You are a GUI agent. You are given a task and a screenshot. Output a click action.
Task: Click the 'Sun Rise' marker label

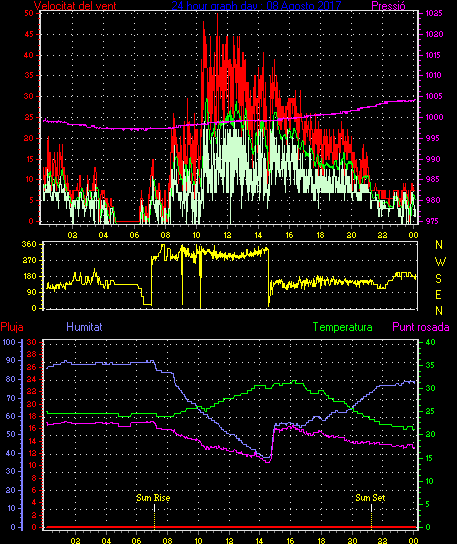[153, 498]
